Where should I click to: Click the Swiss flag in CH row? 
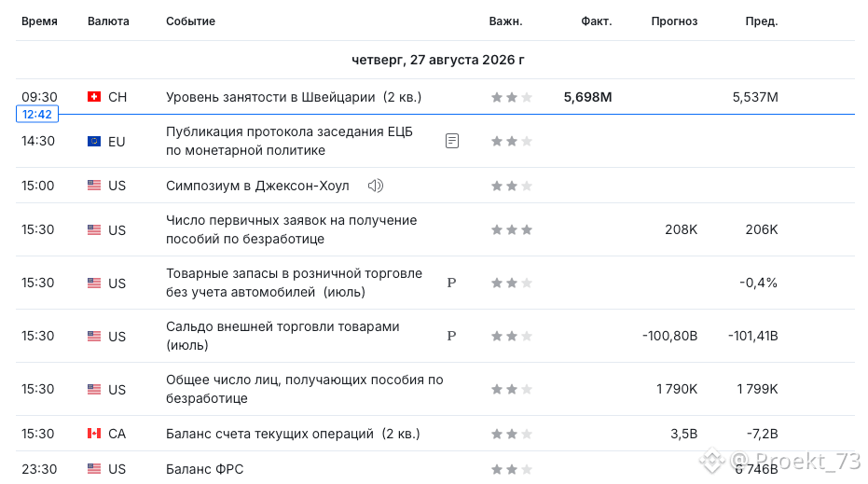point(94,97)
